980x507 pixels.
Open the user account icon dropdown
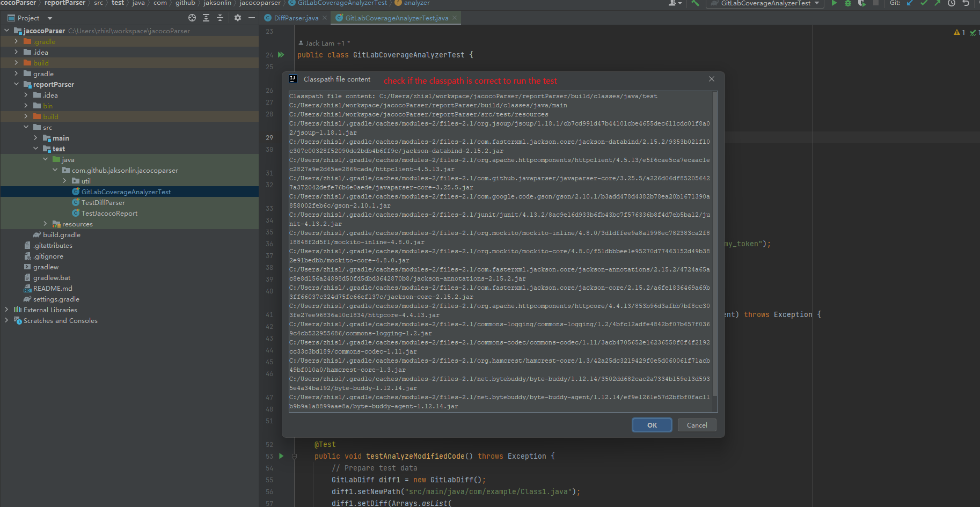coord(675,3)
